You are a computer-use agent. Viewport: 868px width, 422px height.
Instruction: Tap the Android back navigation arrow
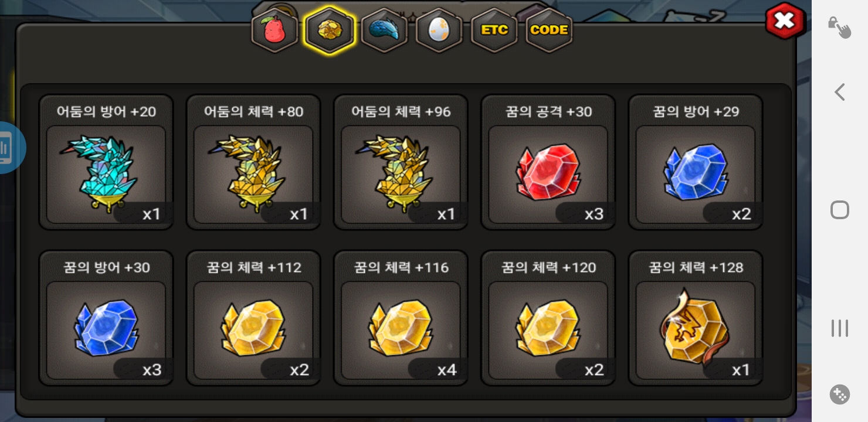coord(840,92)
